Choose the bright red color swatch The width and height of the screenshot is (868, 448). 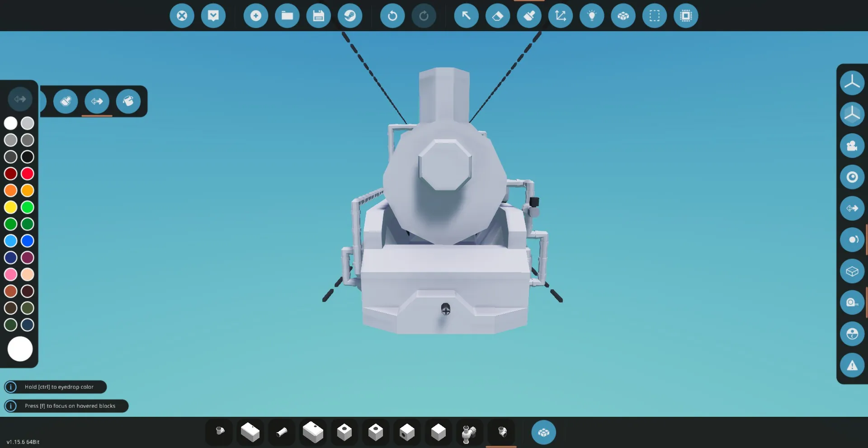[x=28, y=174]
